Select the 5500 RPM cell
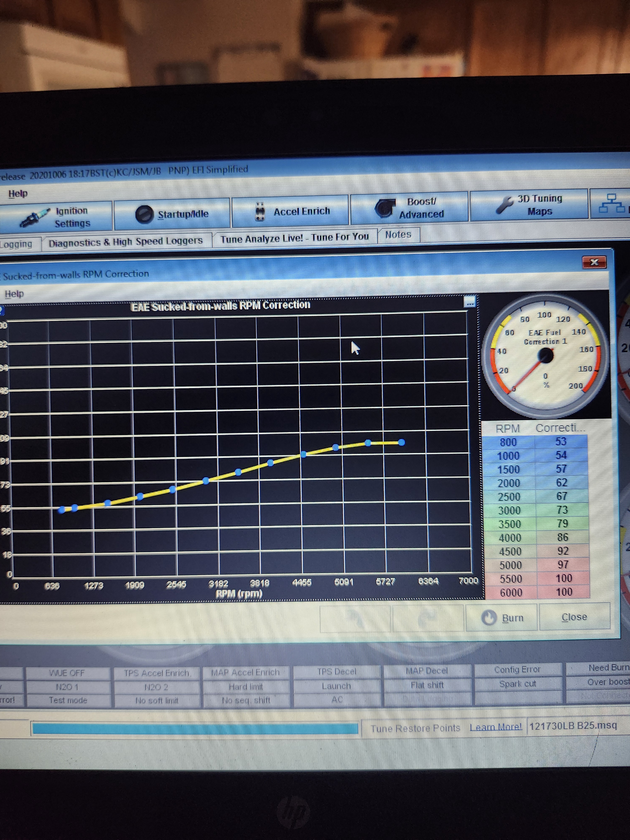 (511, 579)
